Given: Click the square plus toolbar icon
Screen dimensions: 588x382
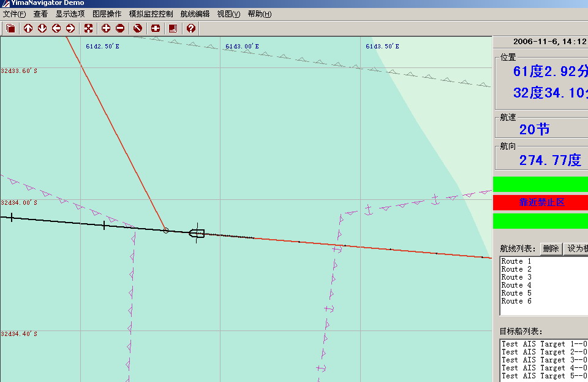Looking at the screenshot, I should pos(155,28).
